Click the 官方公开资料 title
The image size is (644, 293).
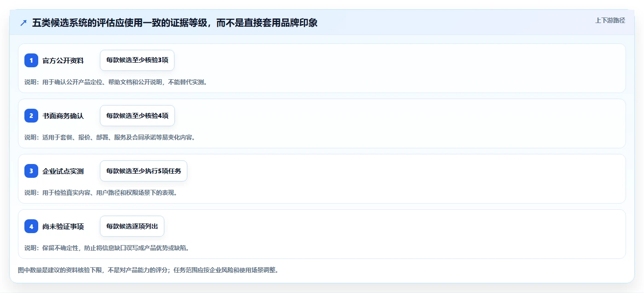point(63,60)
